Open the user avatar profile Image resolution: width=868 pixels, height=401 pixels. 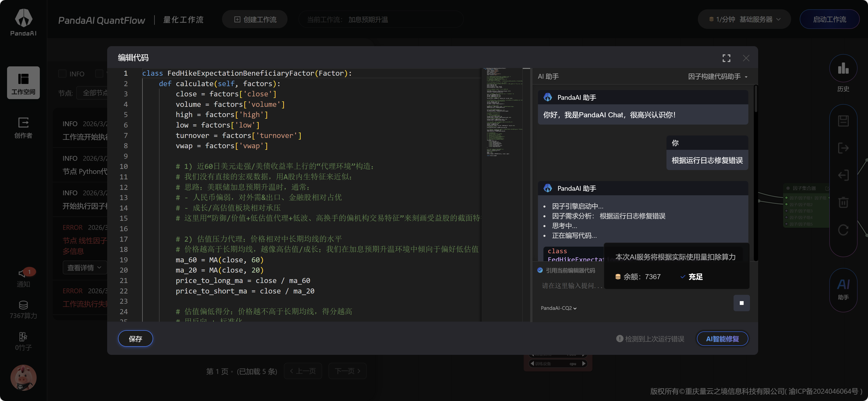[x=23, y=377]
